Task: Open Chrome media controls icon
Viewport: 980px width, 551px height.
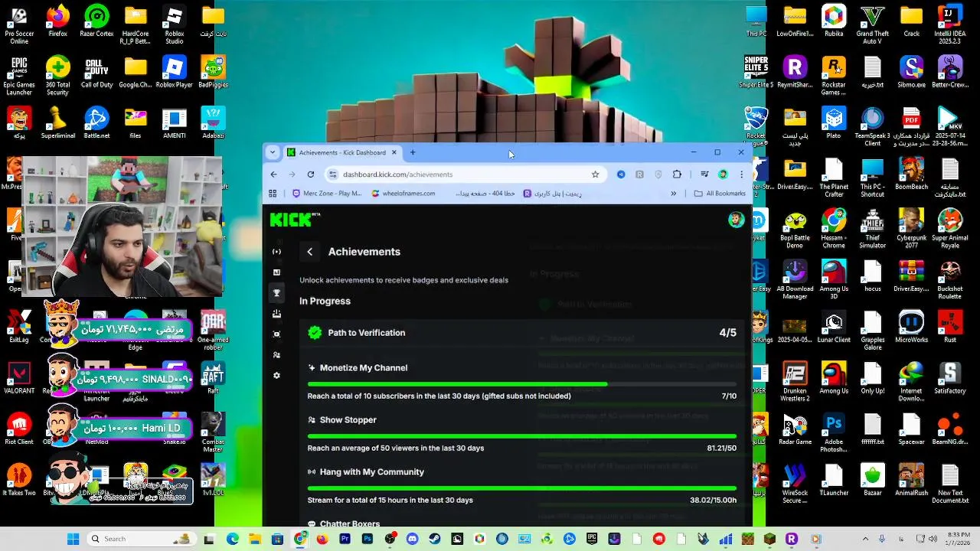Action: (x=704, y=174)
